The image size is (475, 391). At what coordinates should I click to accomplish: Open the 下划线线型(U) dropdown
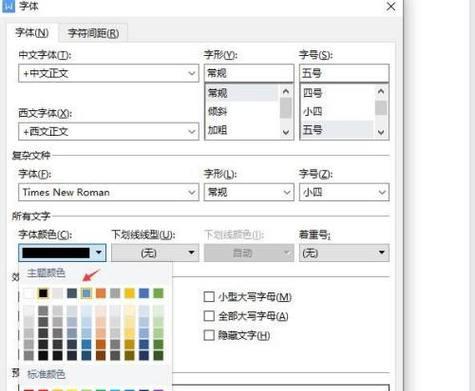point(155,253)
